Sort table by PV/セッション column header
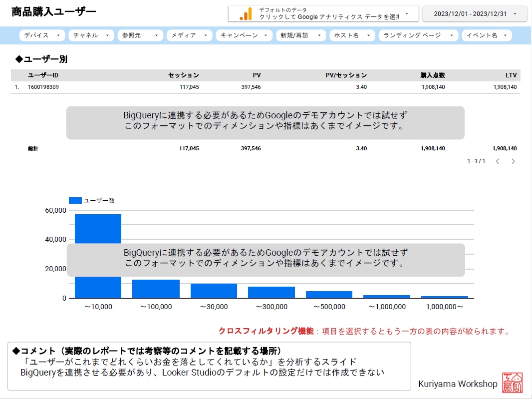The image size is (532, 399). 346,75
